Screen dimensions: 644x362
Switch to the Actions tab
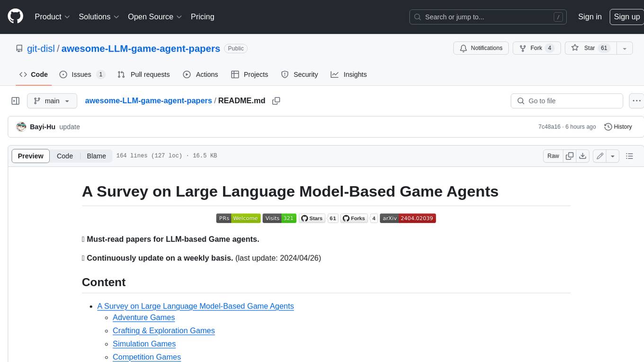coord(200,74)
